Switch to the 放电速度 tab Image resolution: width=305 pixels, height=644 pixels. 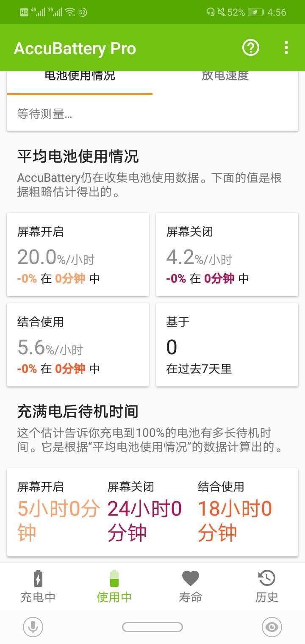(x=225, y=77)
